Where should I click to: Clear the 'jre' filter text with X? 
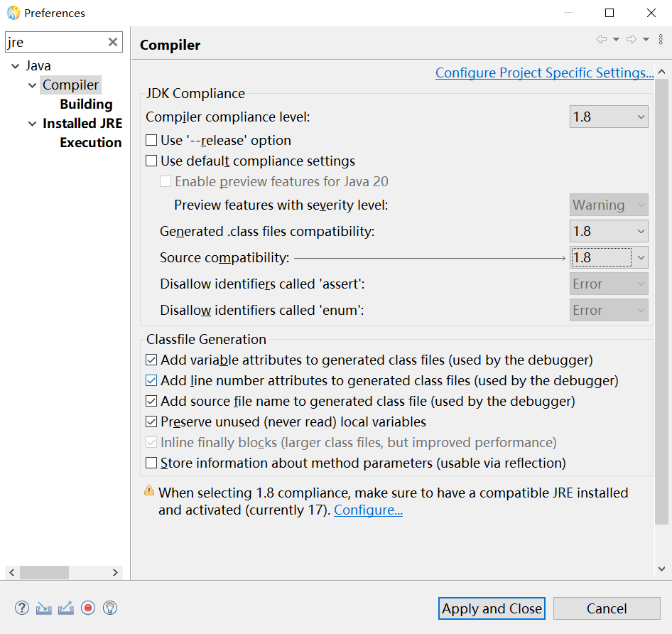point(113,42)
